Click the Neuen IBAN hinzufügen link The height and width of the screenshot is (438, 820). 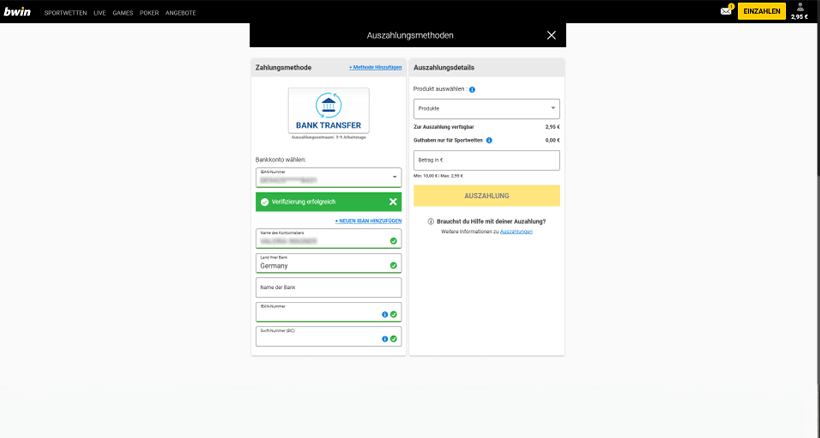click(368, 221)
